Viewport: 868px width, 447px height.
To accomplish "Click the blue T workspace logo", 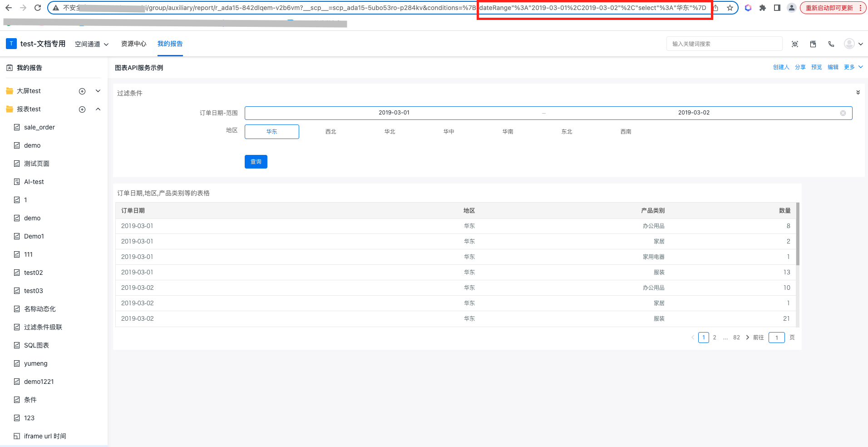I will [x=11, y=44].
